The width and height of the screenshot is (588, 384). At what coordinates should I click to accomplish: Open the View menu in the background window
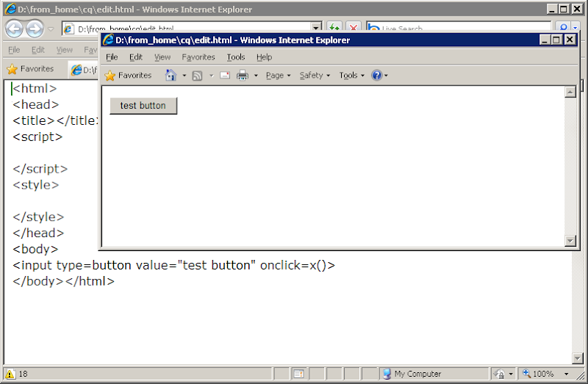(x=65, y=50)
